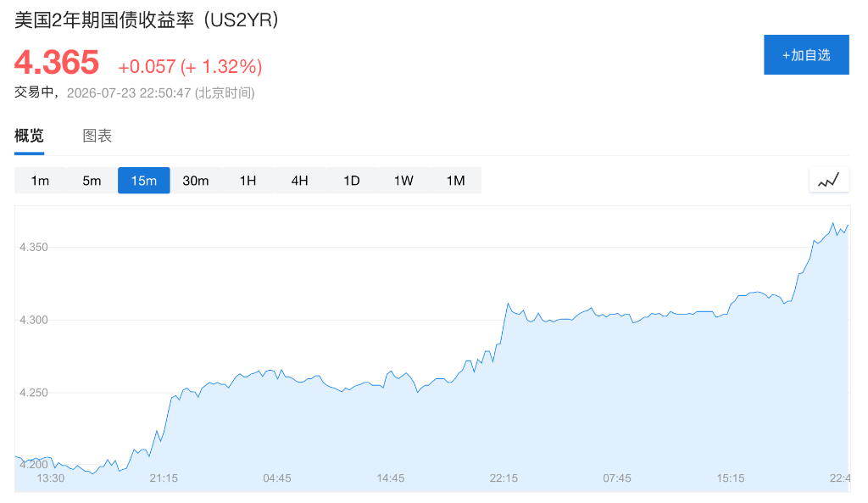The height and width of the screenshot is (503, 868).
Task: Click the 4.300 price axis label
Action: [34, 320]
